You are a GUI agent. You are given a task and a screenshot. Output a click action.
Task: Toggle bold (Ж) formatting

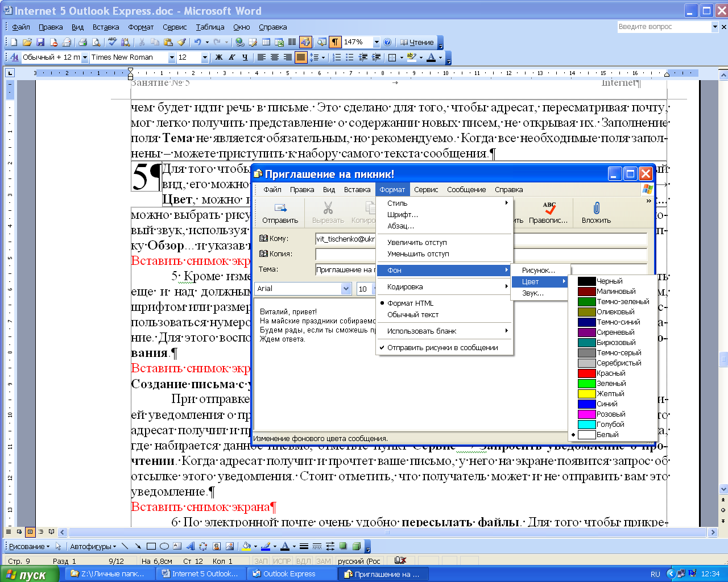coord(218,57)
